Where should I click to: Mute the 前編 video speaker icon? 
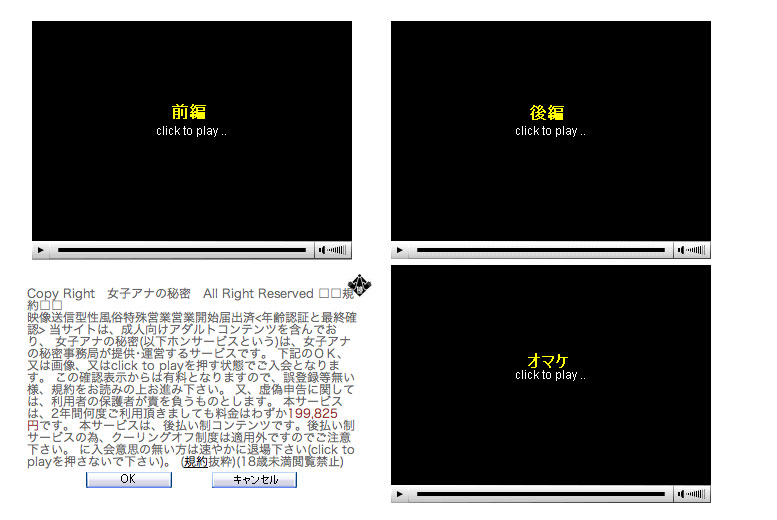(323, 250)
